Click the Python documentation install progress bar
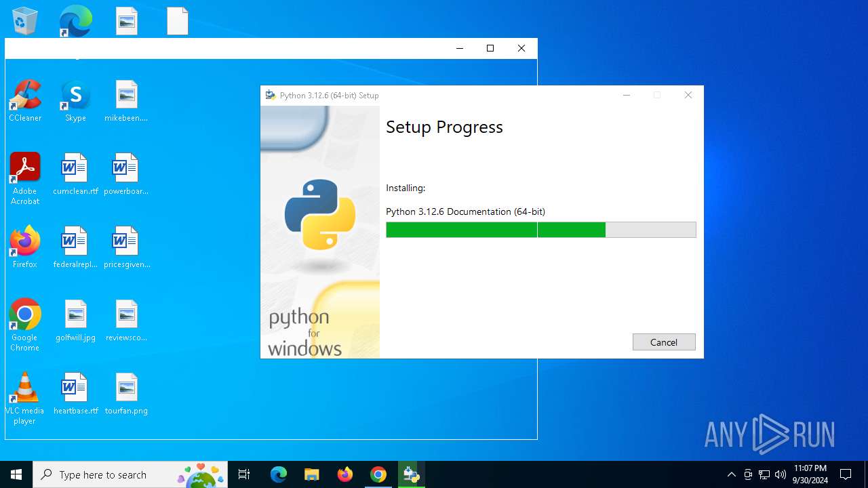 [541, 230]
